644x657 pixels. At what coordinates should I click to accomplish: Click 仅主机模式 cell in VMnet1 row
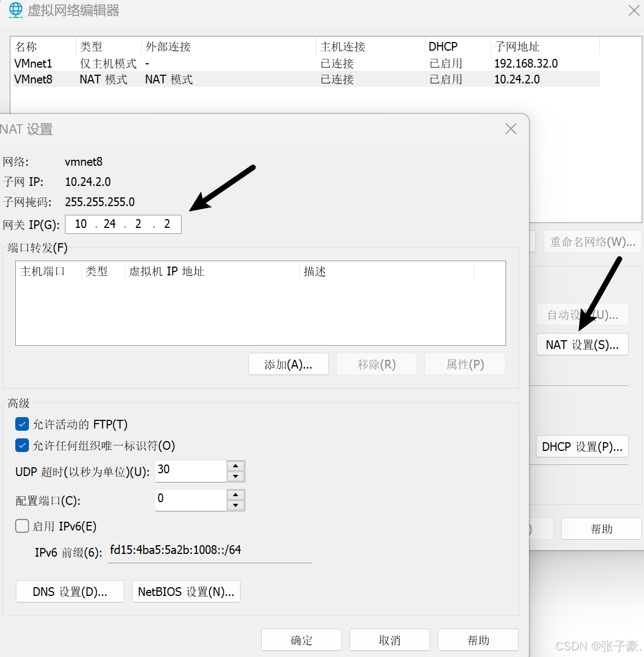pyautogui.click(x=108, y=63)
